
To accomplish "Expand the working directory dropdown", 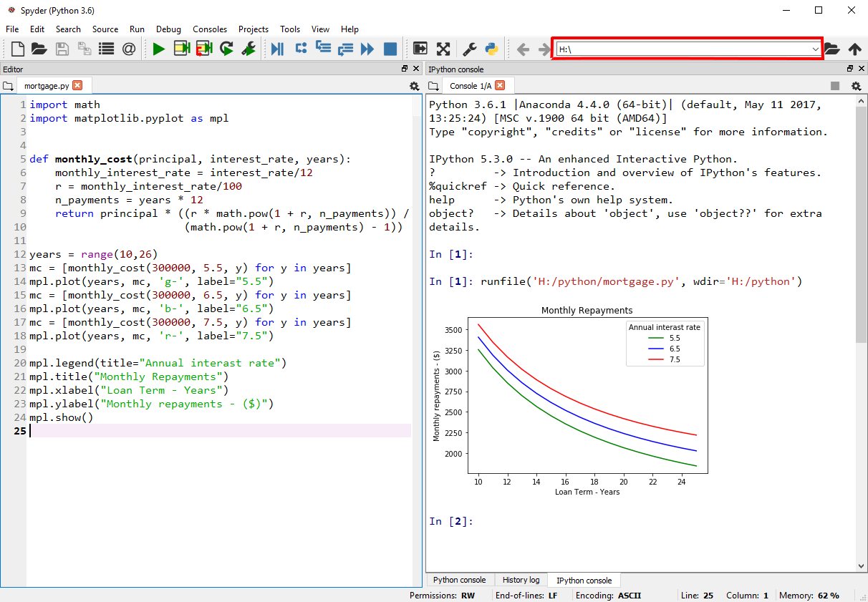I will pos(815,49).
